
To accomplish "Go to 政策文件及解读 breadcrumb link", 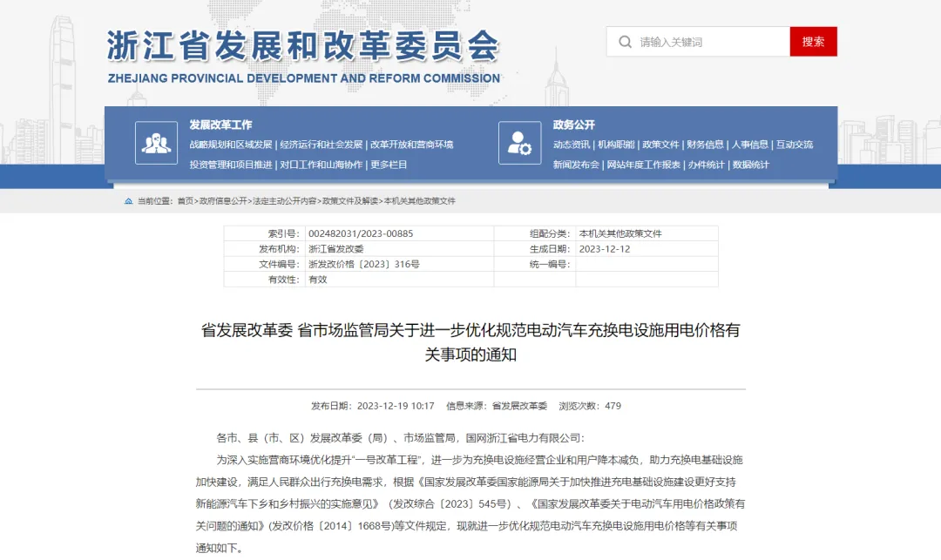I will [x=350, y=201].
